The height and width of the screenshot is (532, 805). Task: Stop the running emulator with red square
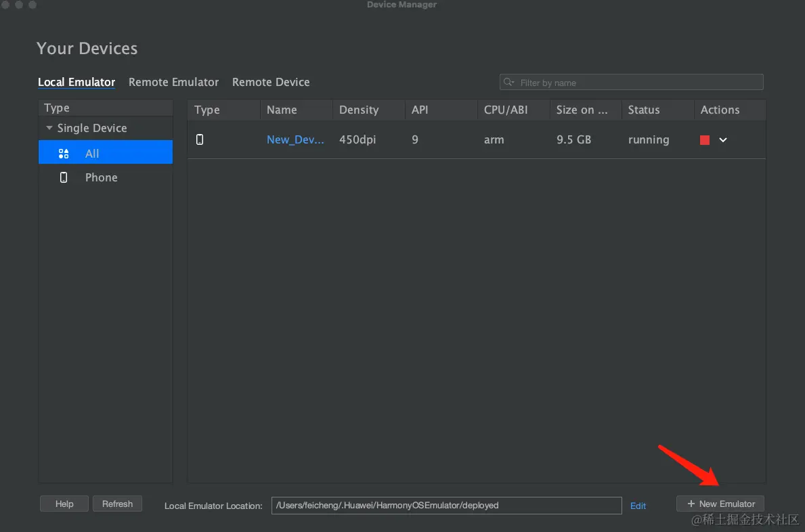[704, 140]
